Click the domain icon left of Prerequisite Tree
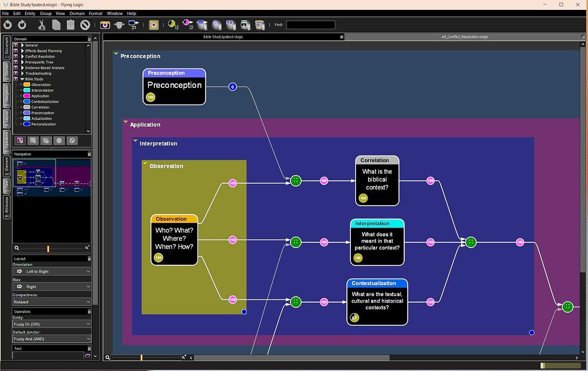 [16, 62]
